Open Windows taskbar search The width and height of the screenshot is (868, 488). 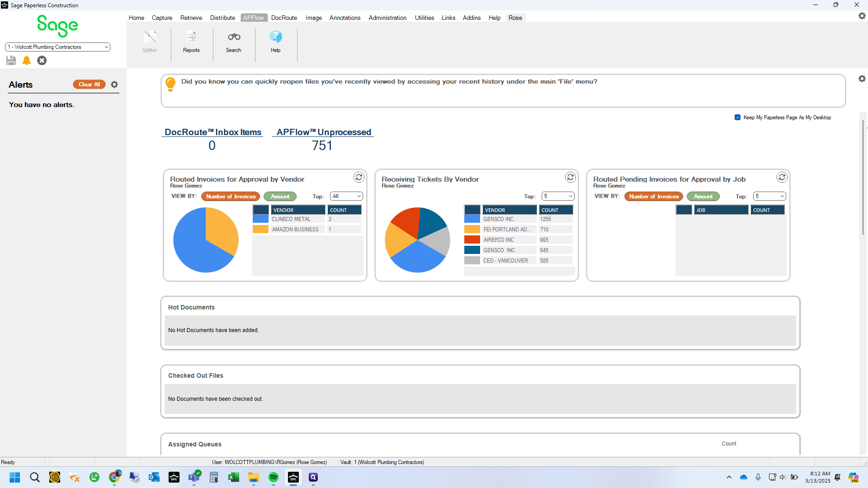click(35, 478)
